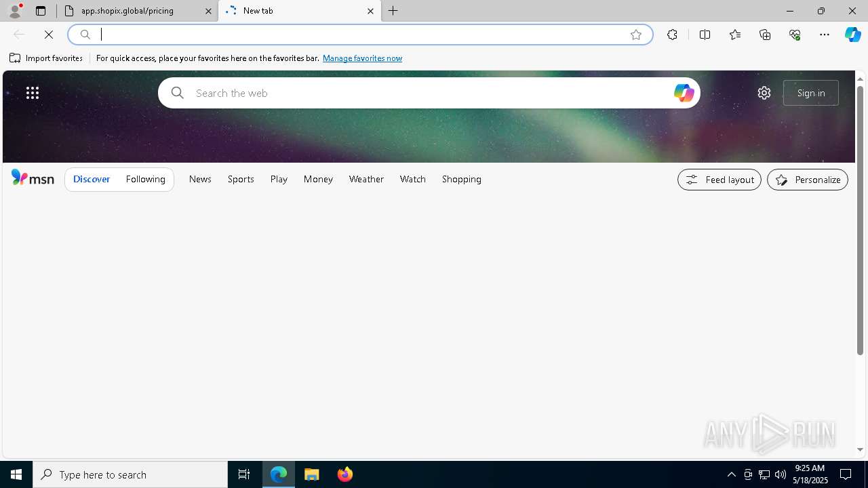The height and width of the screenshot is (488, 868).
Task: Open the network tray icon
Action: [764, 474]
